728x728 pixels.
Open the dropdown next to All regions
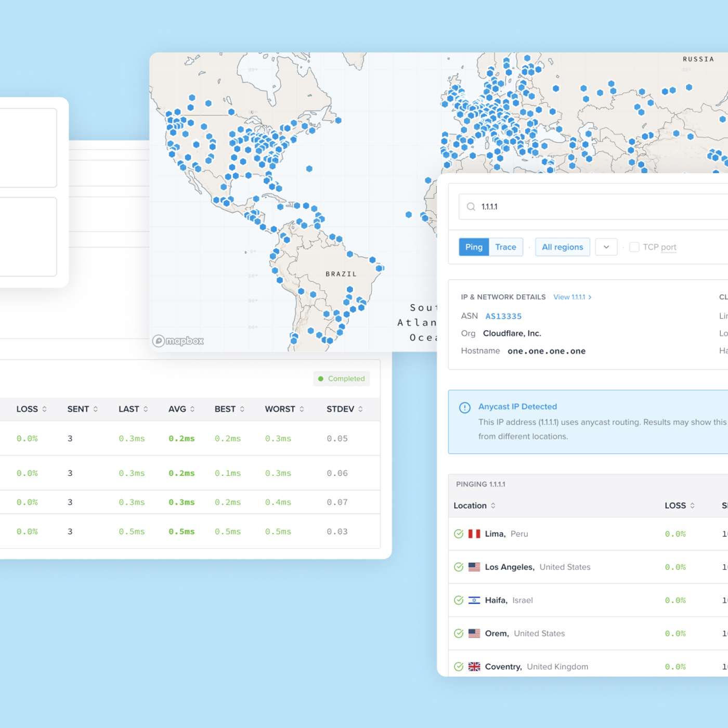[x=606, y=247]
